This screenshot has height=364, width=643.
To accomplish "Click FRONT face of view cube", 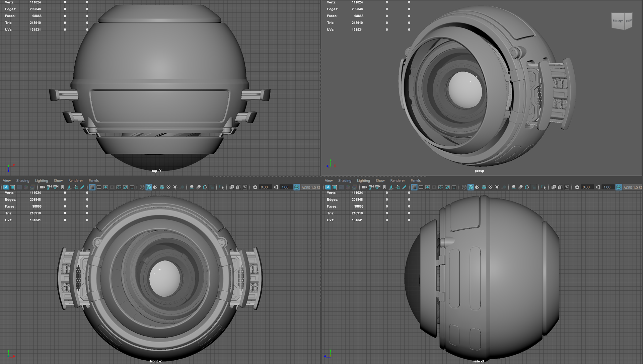I will 618,21.
